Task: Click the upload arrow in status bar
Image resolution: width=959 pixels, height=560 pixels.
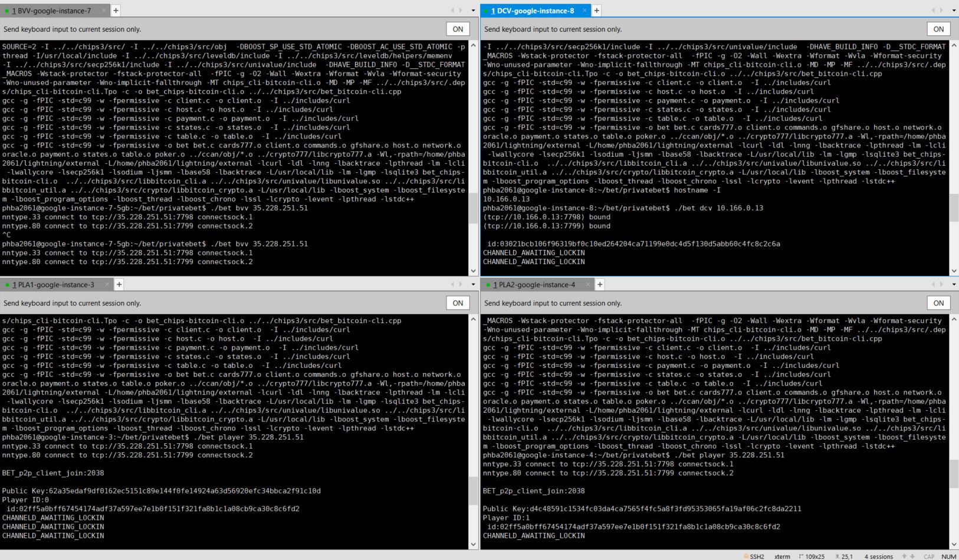Action: [x=904, y=556]
